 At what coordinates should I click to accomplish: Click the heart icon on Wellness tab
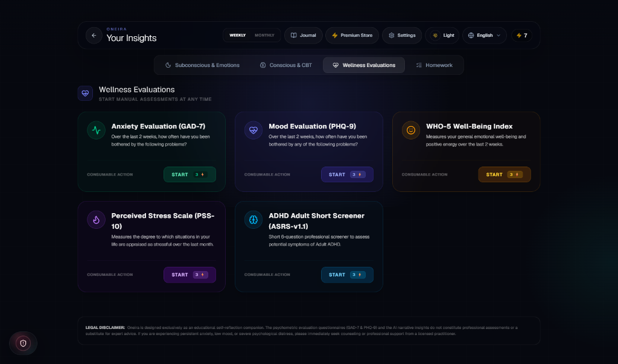336,65
